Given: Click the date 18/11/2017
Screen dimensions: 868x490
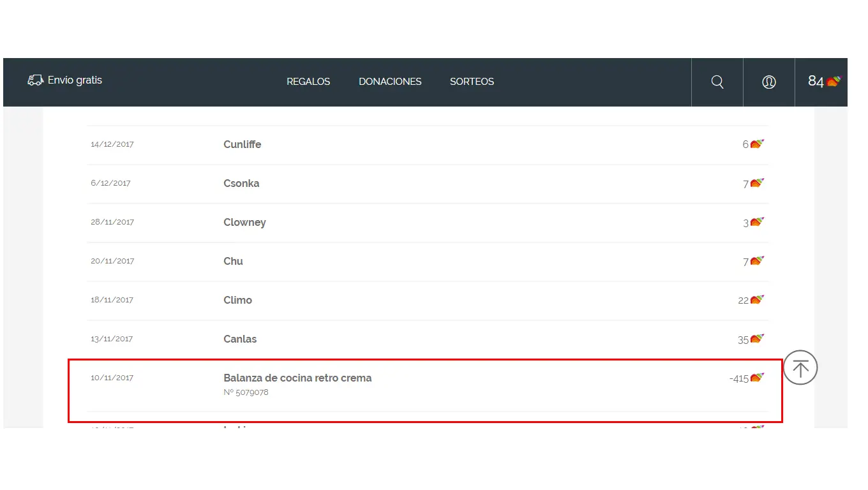Looking at the screenshot, I should (112, 300).
